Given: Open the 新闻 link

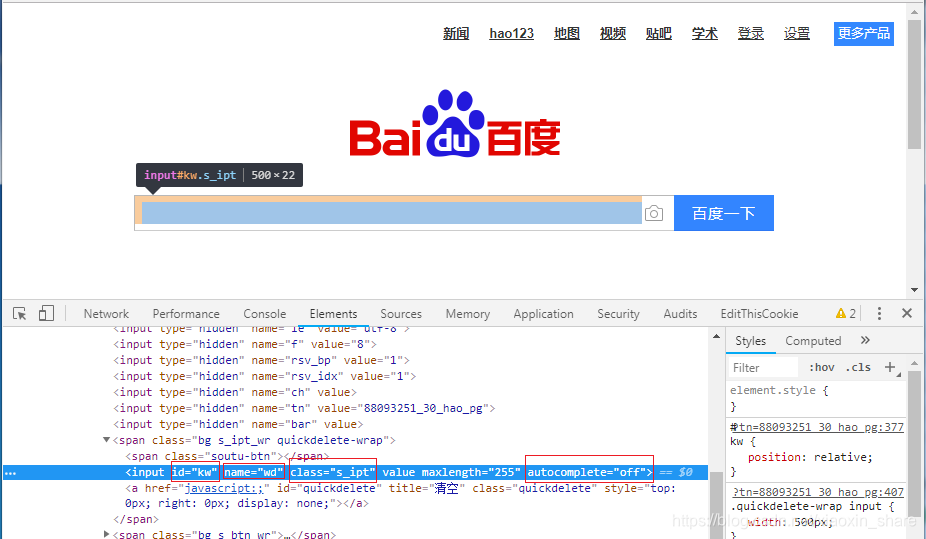Looking at the screenshot, I should 456,34.
